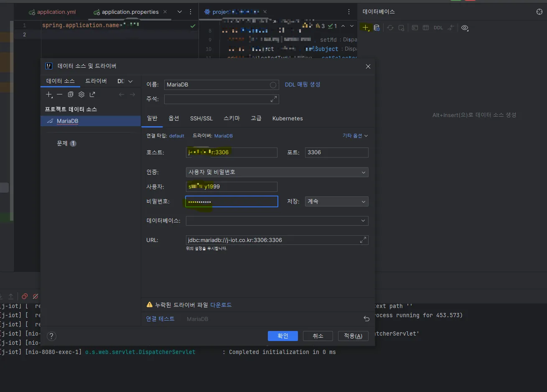This screenshot has width=547, height=392.
Task: Toggle the view options eye icon in Database panel
Action: pos(465,28)
